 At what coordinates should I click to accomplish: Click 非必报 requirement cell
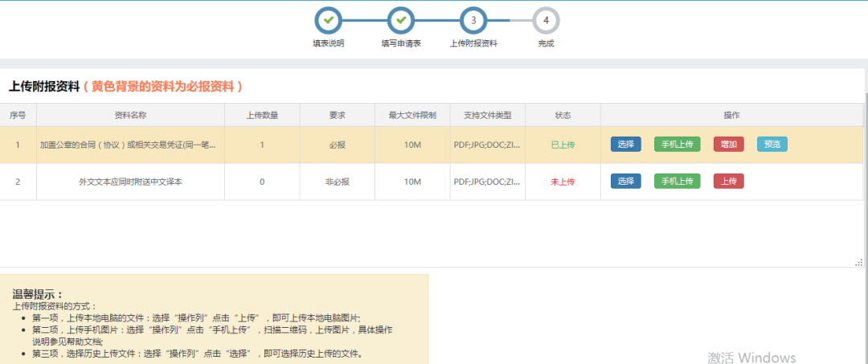pos(337,182)
